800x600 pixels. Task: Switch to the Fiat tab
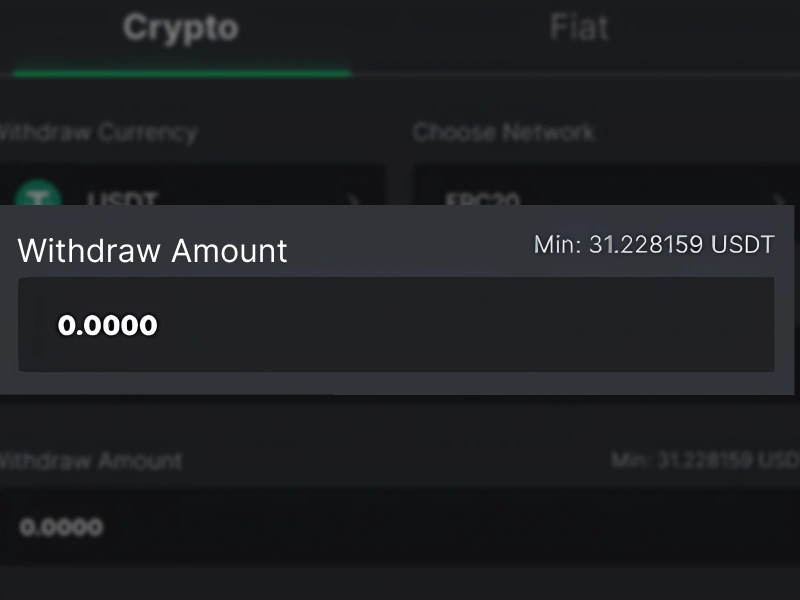tap(579, 28)
